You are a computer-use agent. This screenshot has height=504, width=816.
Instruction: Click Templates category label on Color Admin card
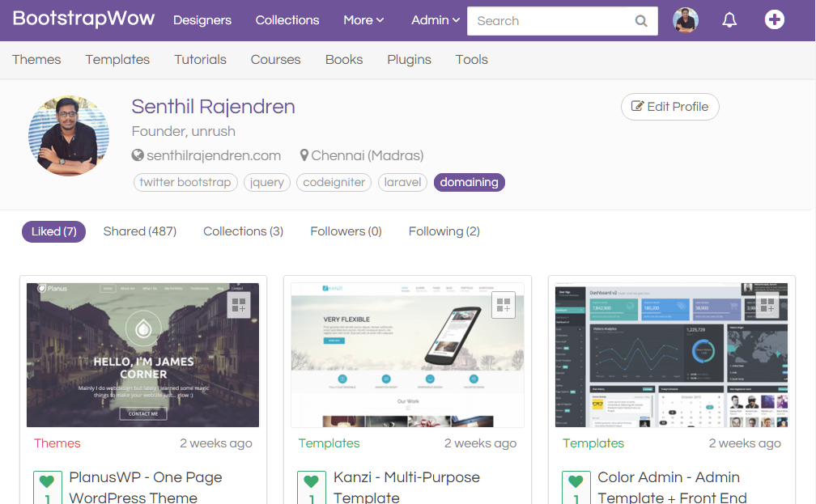pos(593,443)
